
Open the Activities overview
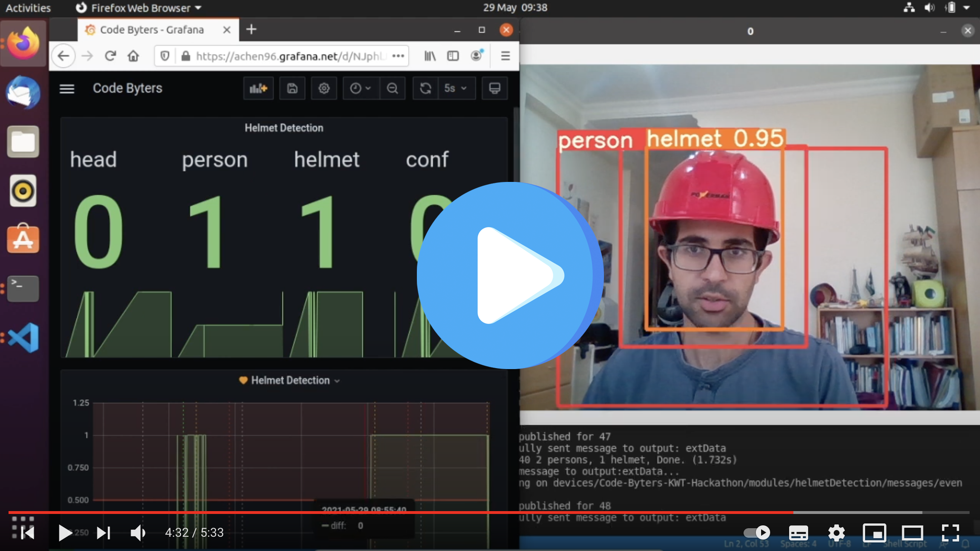click(28, 8)
